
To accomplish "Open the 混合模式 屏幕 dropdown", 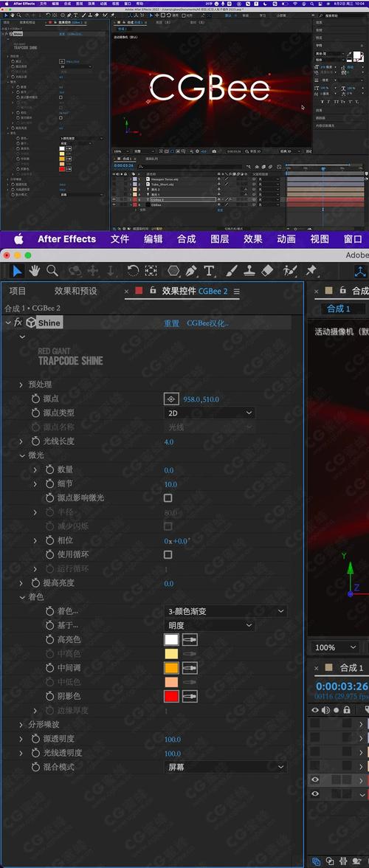I will point(226,767).
